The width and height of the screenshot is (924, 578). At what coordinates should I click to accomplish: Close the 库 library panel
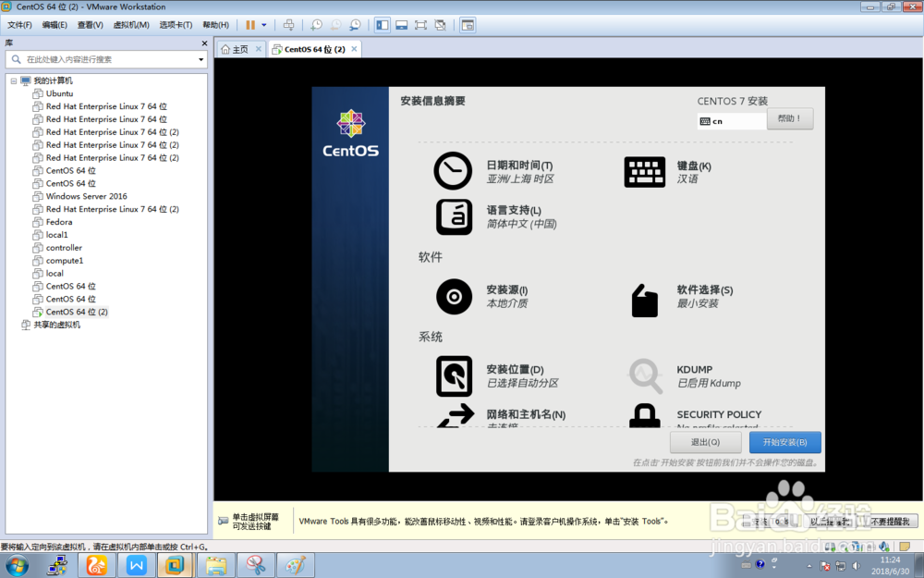(204, 43)
